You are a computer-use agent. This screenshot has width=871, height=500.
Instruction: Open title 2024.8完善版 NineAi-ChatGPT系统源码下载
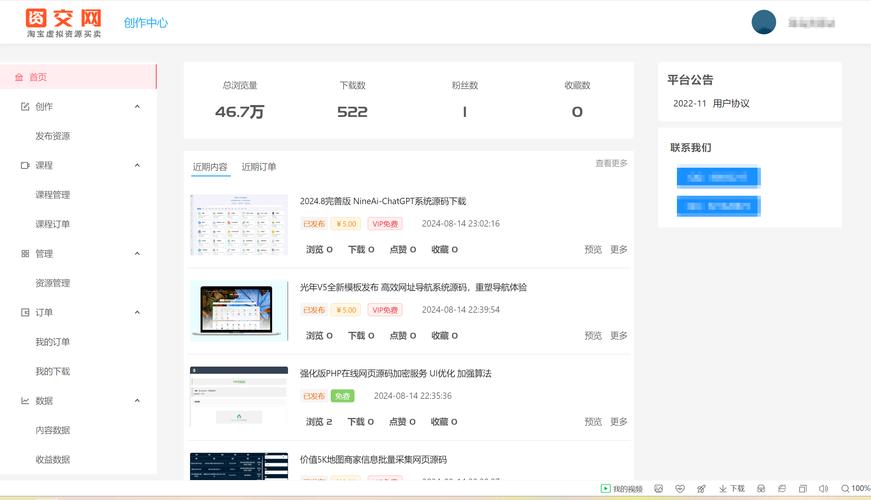tap(383, 201)
